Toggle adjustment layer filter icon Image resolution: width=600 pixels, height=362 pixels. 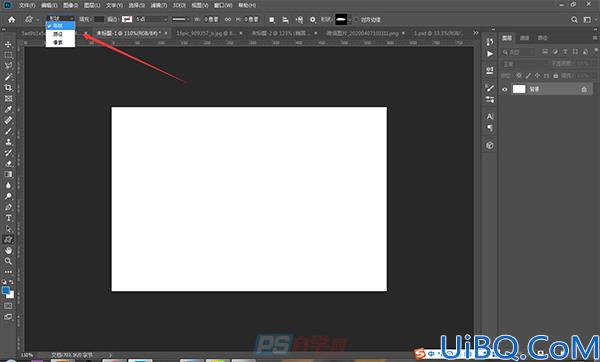555,52
